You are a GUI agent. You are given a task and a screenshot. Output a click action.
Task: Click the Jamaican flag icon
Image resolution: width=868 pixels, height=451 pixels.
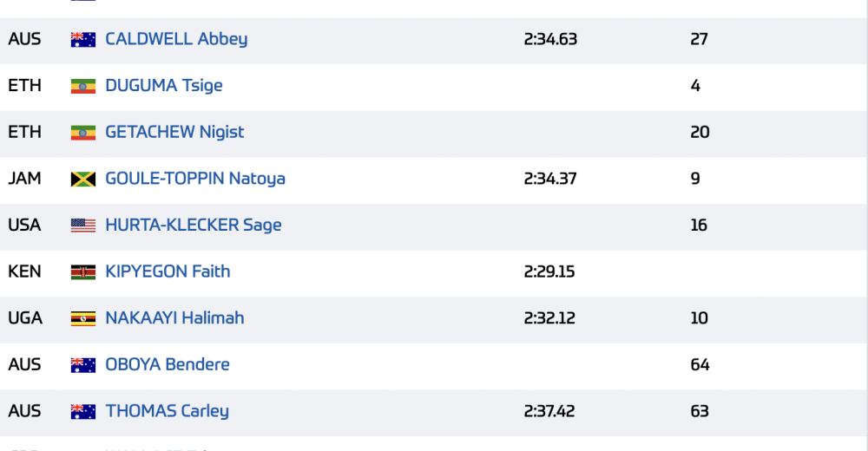click(x=83, y=180)
